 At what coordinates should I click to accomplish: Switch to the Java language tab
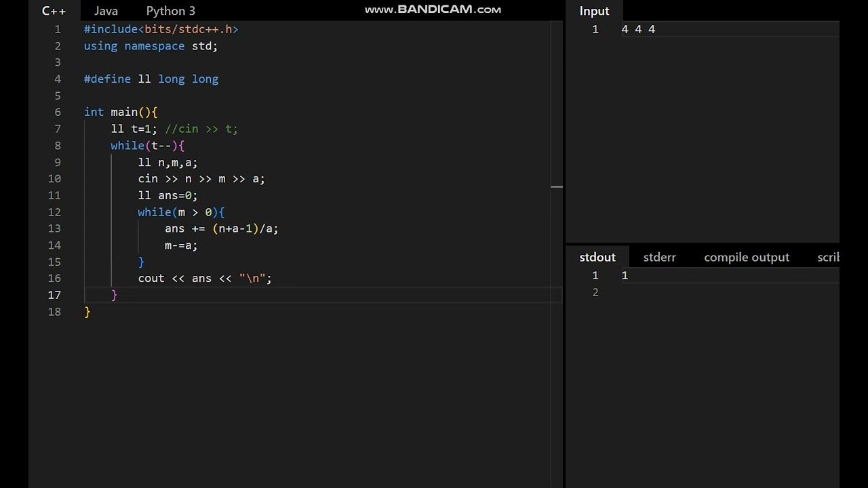[x=106, y=11]
